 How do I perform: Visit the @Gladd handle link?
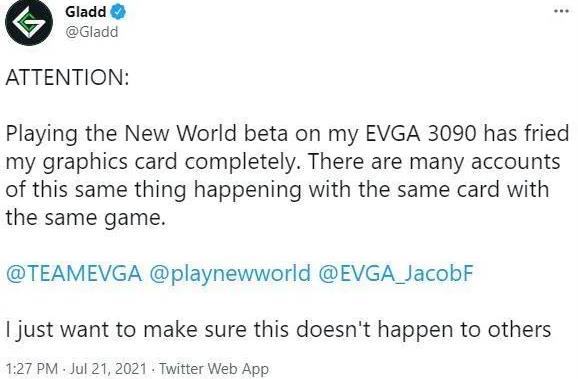tap(92, 32)
